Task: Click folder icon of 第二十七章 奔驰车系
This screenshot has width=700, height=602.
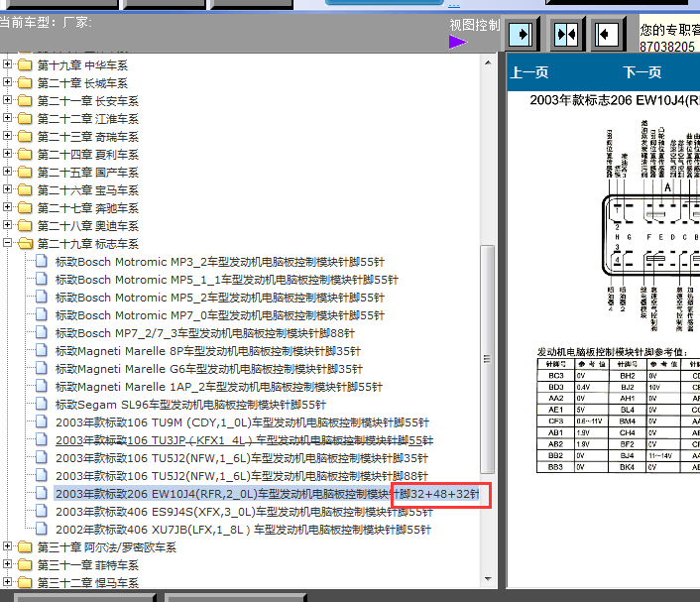Action: [25, 207]
